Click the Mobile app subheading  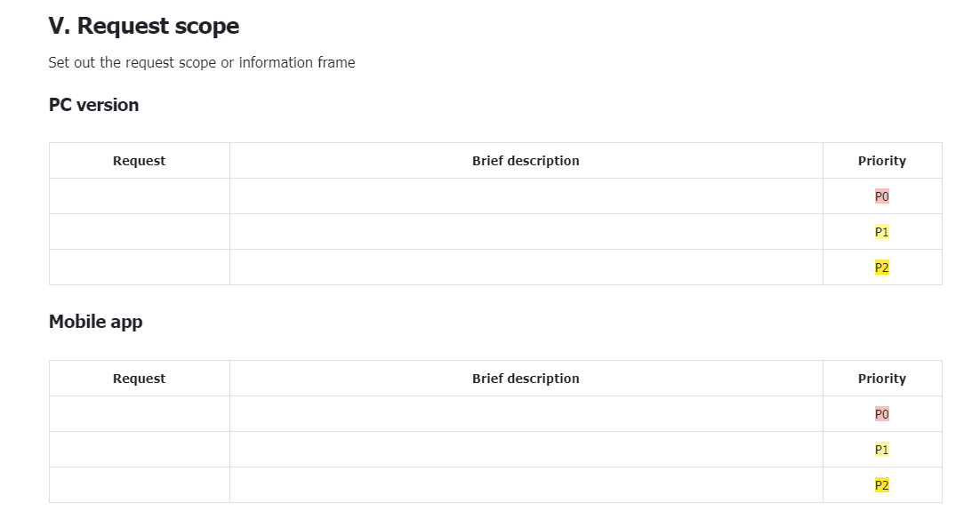(96, 322)
